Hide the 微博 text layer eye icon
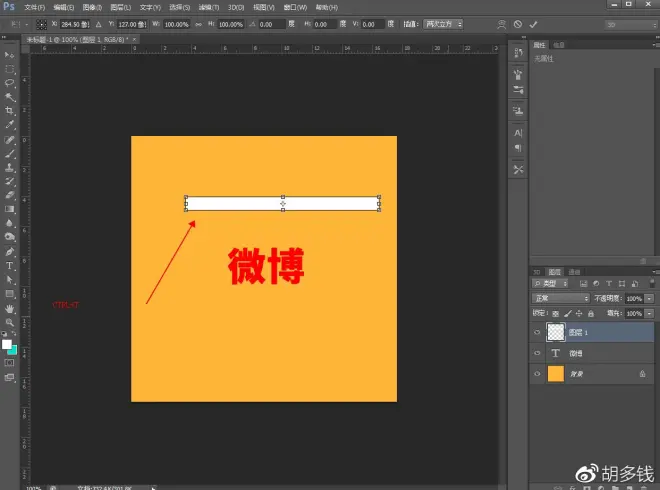 537,353
